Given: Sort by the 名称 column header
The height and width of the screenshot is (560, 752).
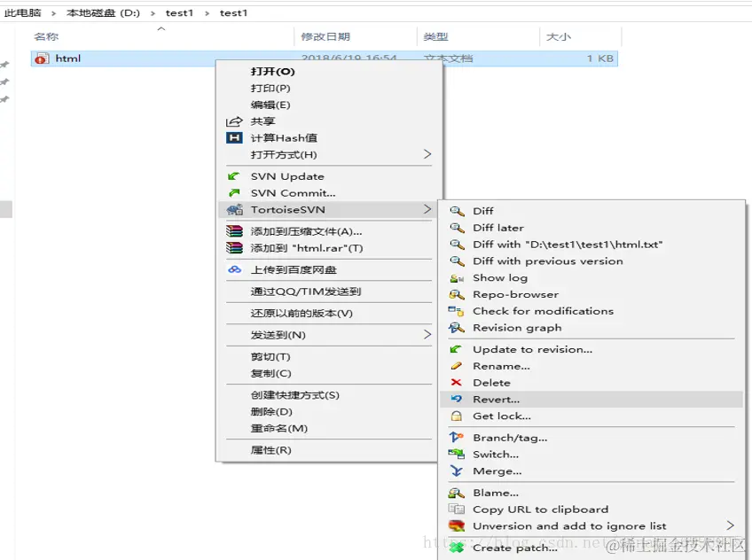Looking at the screenshot, I should click(x=46, y=37).
